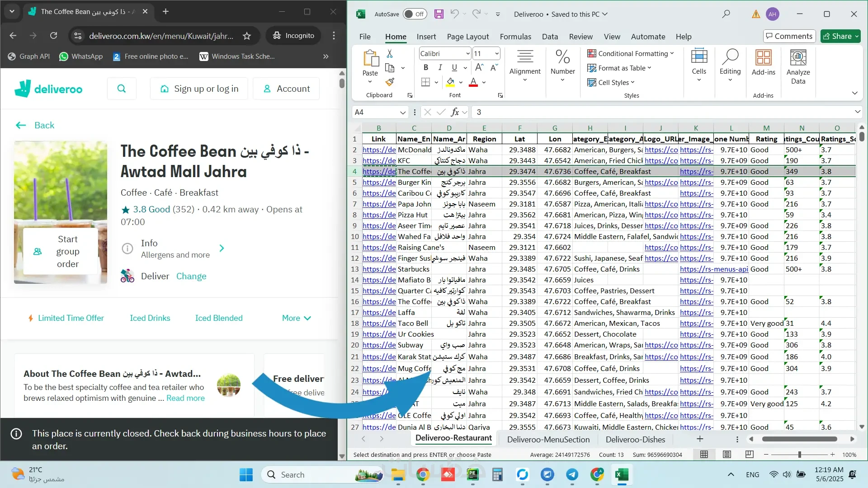Switch to Page Layout view in status bar
The height and width of the screenshot is (488, 868).
726,455
